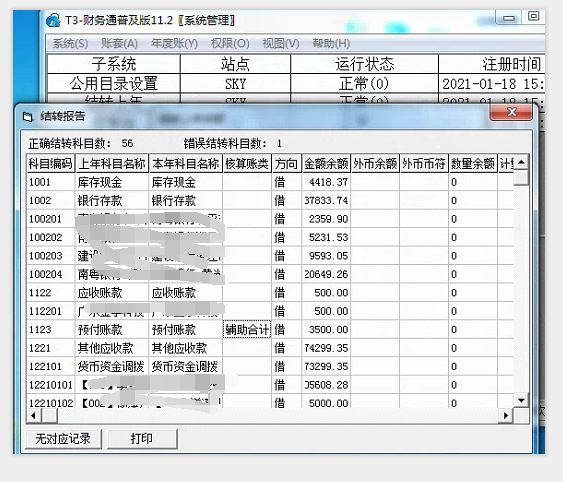The width and height of the screenshot is (563, 482).
Task: Select the 1122 account code cell
Action: coord(51,293)
